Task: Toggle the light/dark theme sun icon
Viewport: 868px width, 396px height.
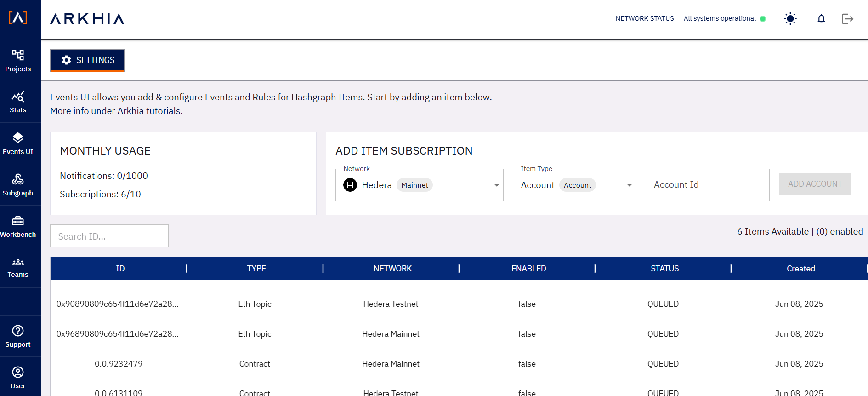Action: click(x=790, y=19)
